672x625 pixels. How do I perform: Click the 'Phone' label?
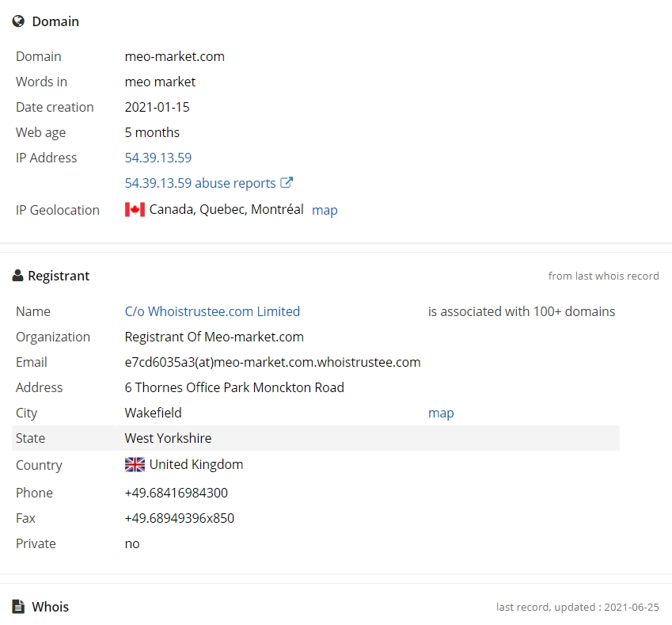tap(34, 493)
